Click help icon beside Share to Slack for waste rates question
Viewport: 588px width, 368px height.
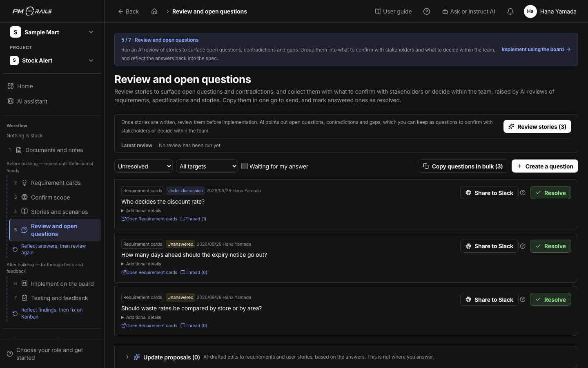click(x=523, y=299)
